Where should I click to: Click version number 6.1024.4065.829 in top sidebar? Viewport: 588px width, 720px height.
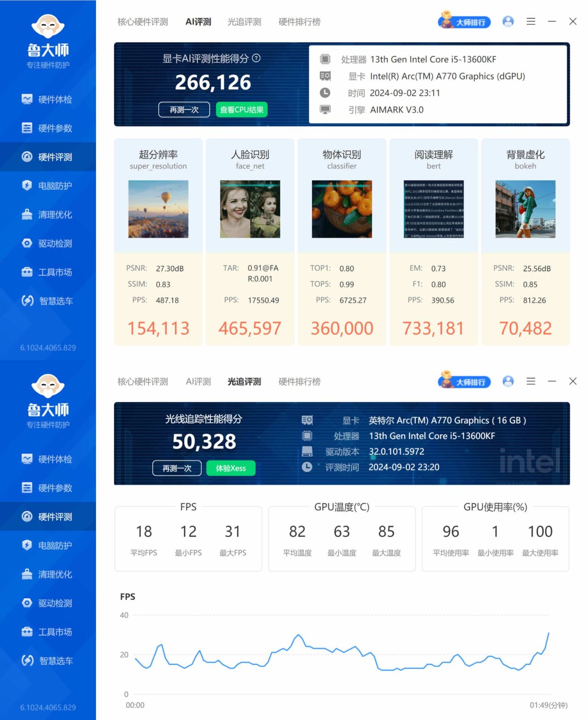(48, 348)
